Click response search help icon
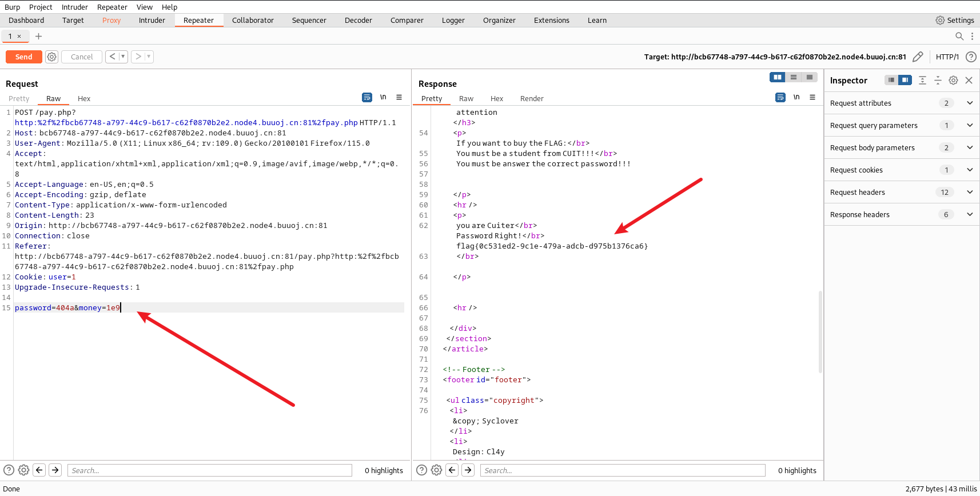The width and height of the screenshot is (980, 496). [421, 470]
